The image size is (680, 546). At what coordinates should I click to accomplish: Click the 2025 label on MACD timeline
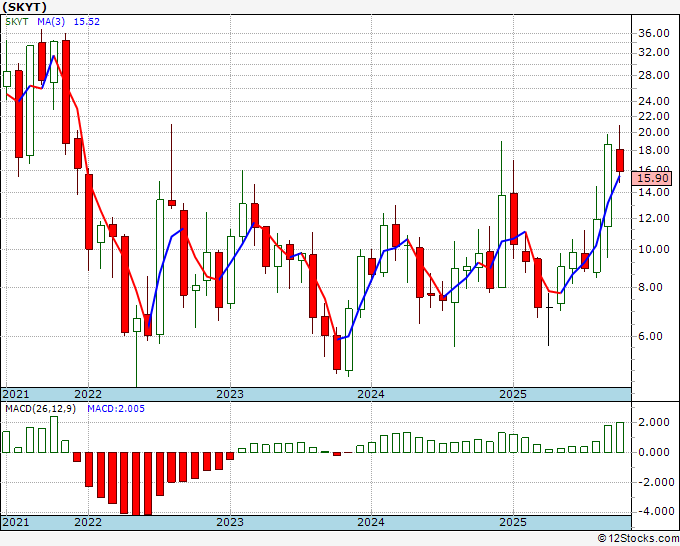(513, 522)
